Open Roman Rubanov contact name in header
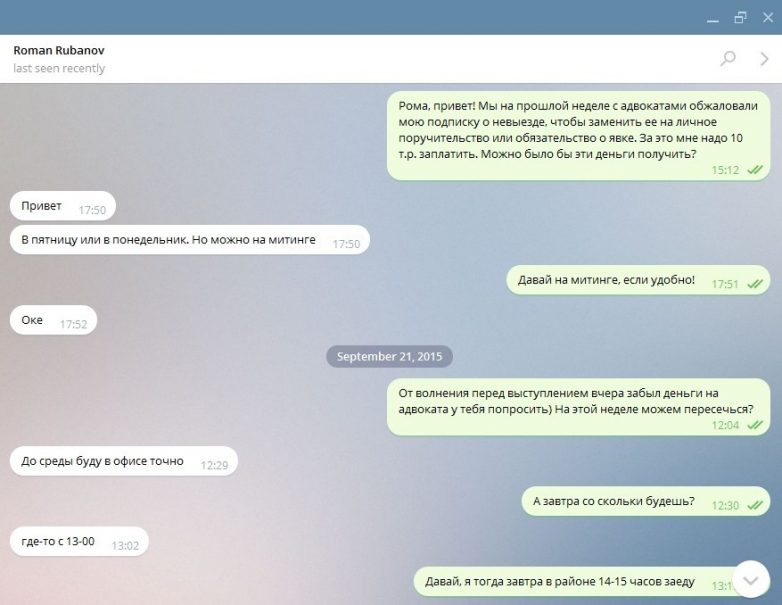Viewport: 782px width, 605px height. 59,50
